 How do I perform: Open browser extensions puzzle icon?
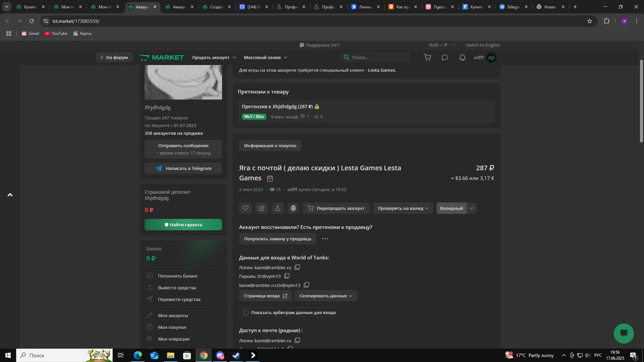pos(606,21)
